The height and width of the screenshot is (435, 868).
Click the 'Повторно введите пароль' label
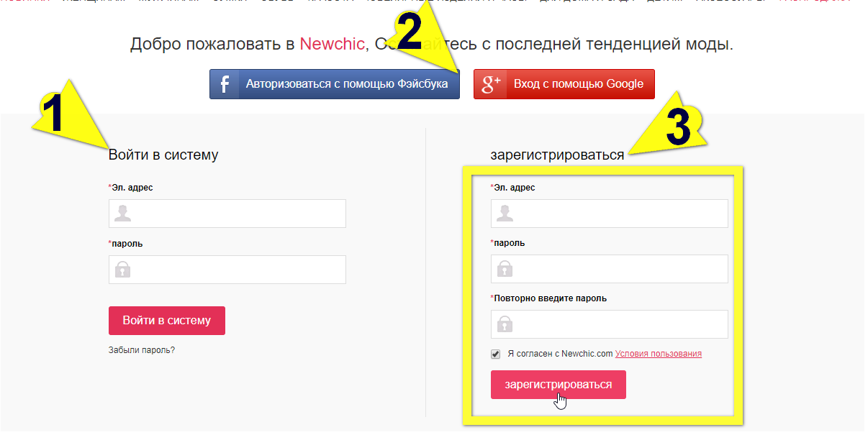click(x=548, y=298)
